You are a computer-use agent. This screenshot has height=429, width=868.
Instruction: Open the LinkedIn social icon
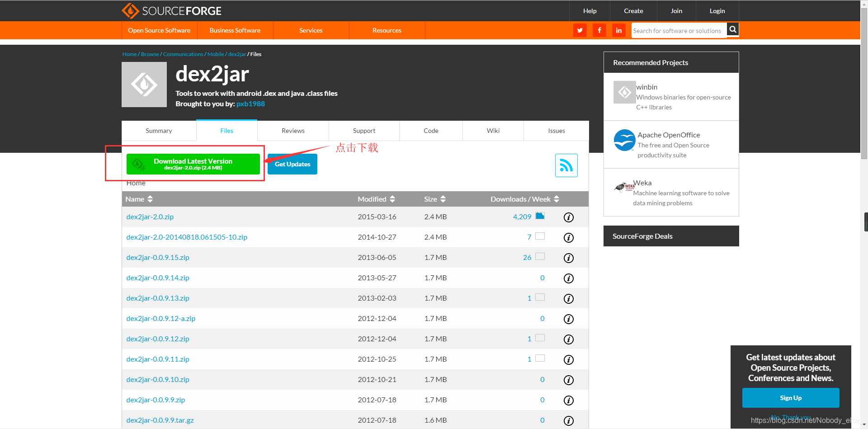pyautogui.click(x=619, y=30)
